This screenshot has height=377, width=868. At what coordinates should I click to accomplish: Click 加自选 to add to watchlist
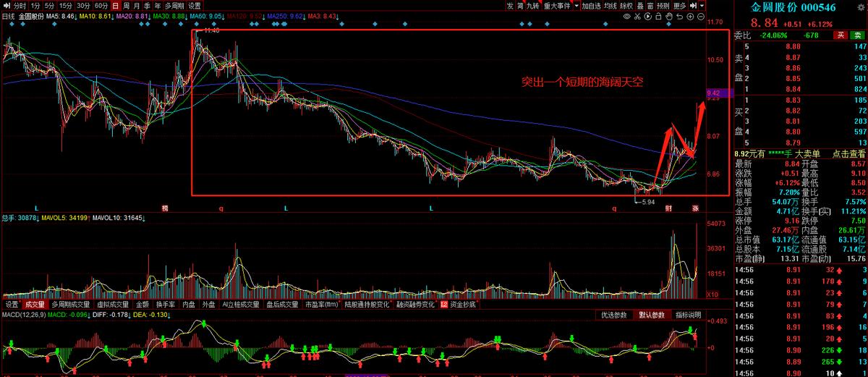591,6
